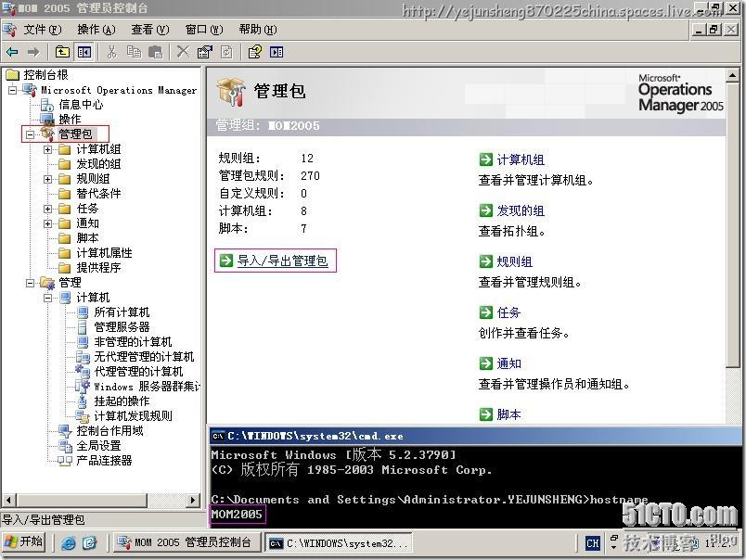Select 发现的组 folder in the tree

coord(98,163)
